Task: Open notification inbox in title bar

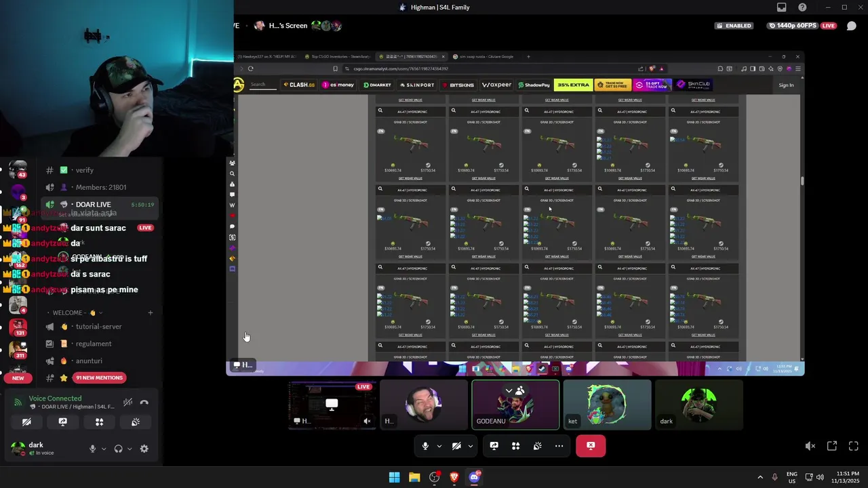Action: 781,7
